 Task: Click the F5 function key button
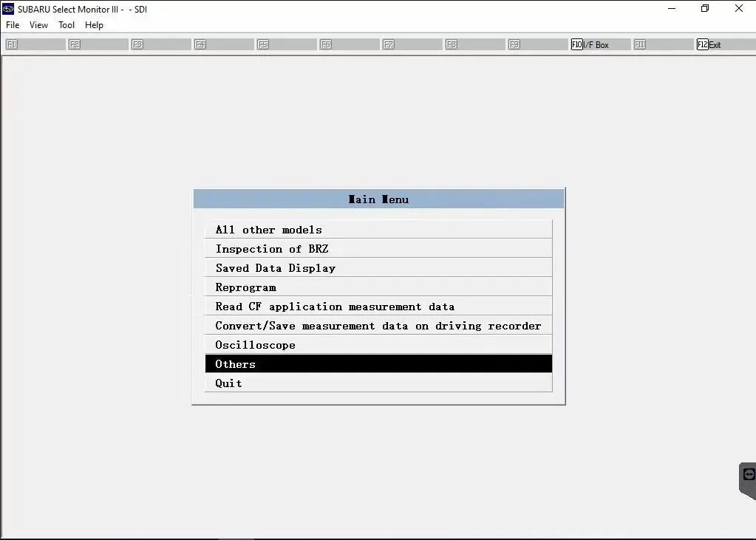(287, 45)
